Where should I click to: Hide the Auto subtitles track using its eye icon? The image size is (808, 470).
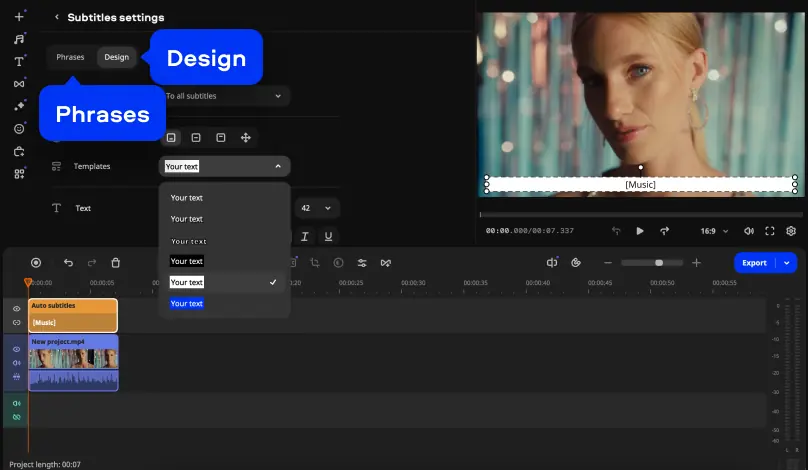point(16,309)
